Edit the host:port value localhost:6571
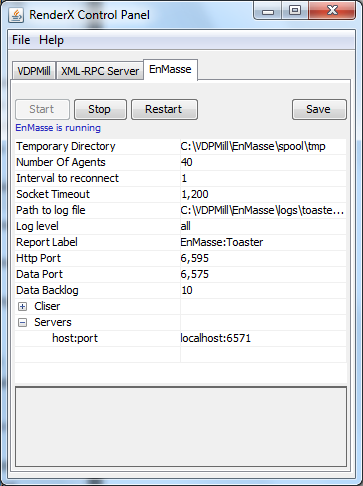This screenshot has height=486, width=363. (x=263, y=338)
